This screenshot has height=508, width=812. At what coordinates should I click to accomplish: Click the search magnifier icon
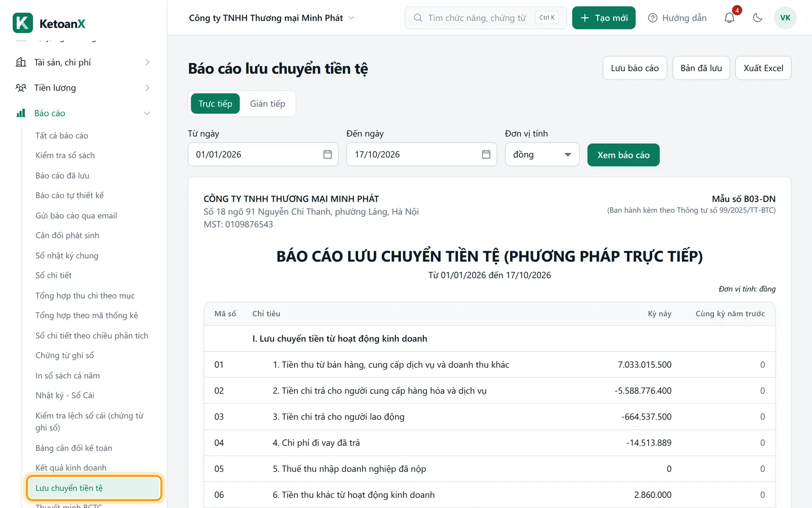(x=418, y=18)
